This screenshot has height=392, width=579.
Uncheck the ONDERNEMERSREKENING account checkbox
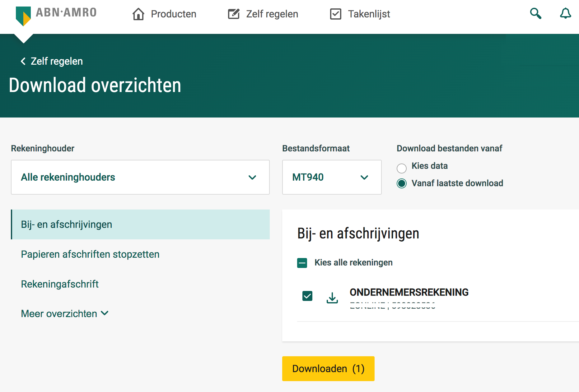click(307, 296)
